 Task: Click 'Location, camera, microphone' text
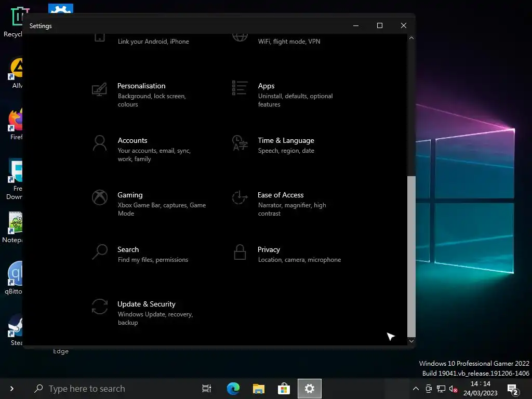click(x=299, y=260)
